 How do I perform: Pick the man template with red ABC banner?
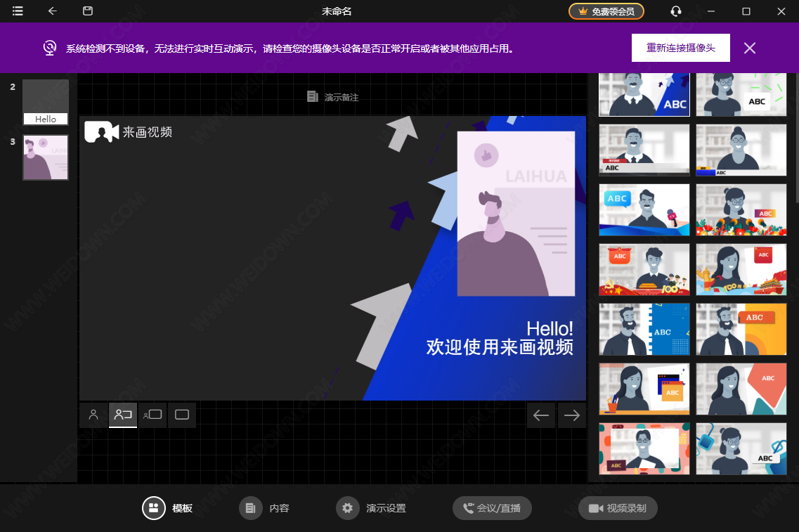point(644,269)
